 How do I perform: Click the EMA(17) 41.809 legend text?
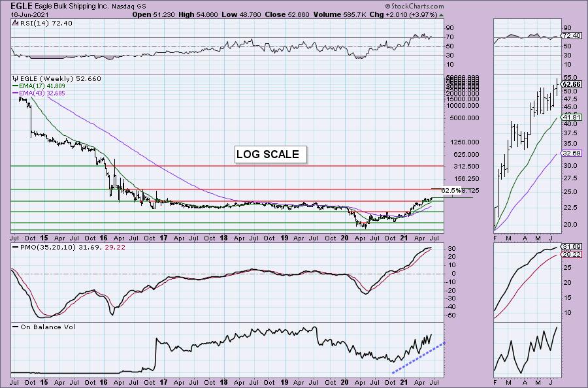coord(42,86)
